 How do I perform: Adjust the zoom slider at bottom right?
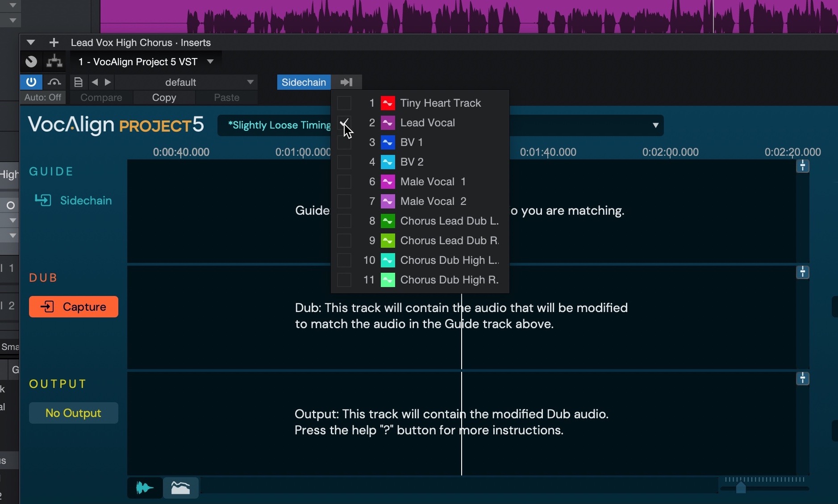point(741,487)
